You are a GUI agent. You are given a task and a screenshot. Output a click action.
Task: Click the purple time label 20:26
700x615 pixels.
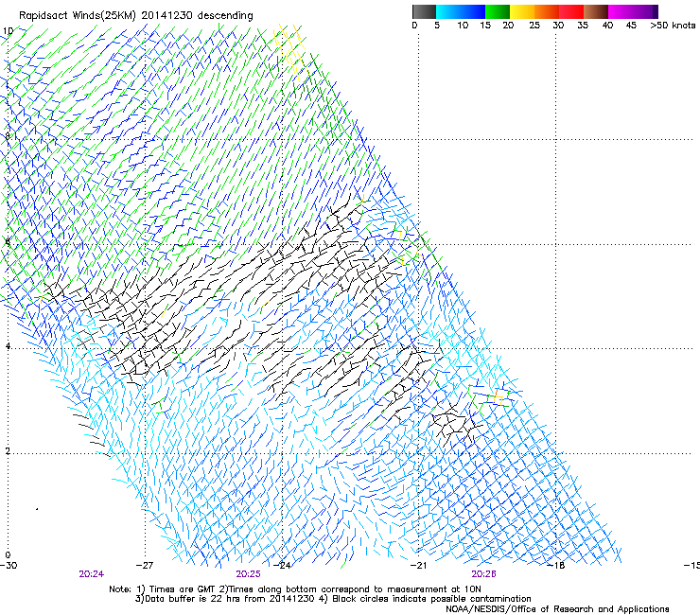point(483,574)
